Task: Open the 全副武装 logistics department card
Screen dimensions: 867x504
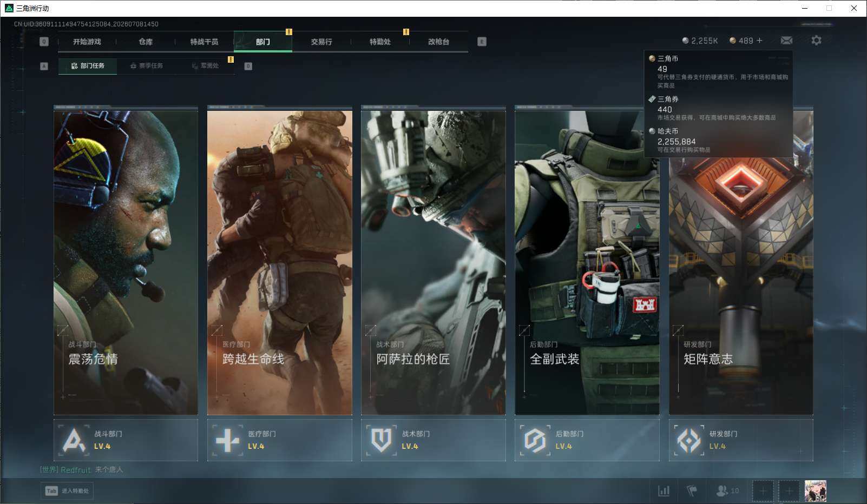Action: point(587,261)
